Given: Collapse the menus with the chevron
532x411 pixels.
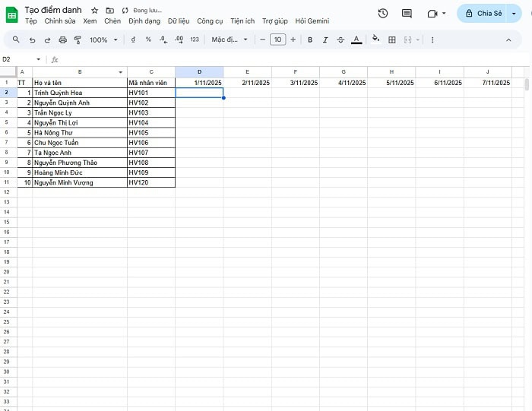Looking at the screenshot, I should tap(508, 40).
